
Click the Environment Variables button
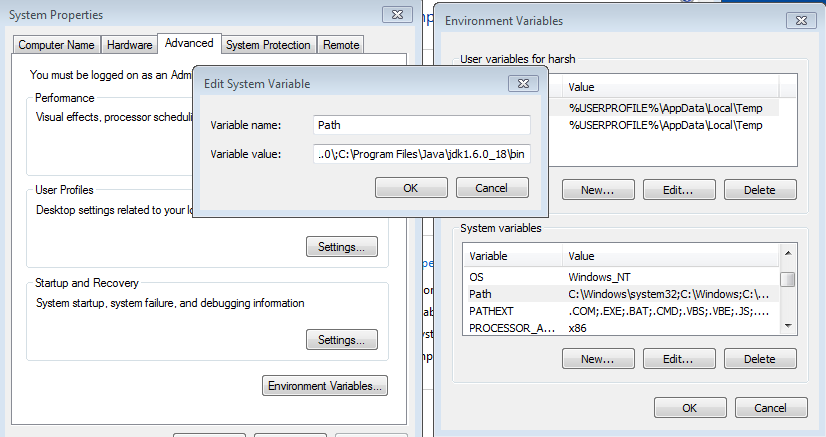[325, 386]
